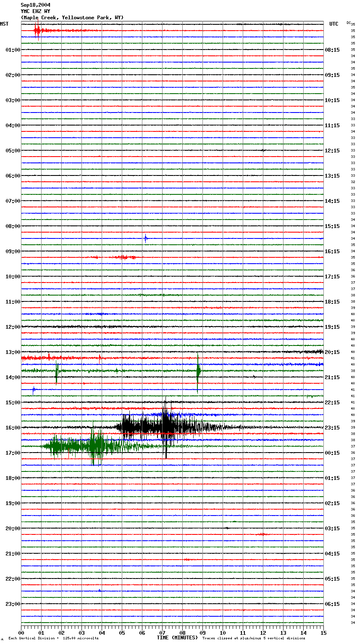357x644 pixels.
Task: Click the 21:15 UTC time label
Action: [332, 377]
